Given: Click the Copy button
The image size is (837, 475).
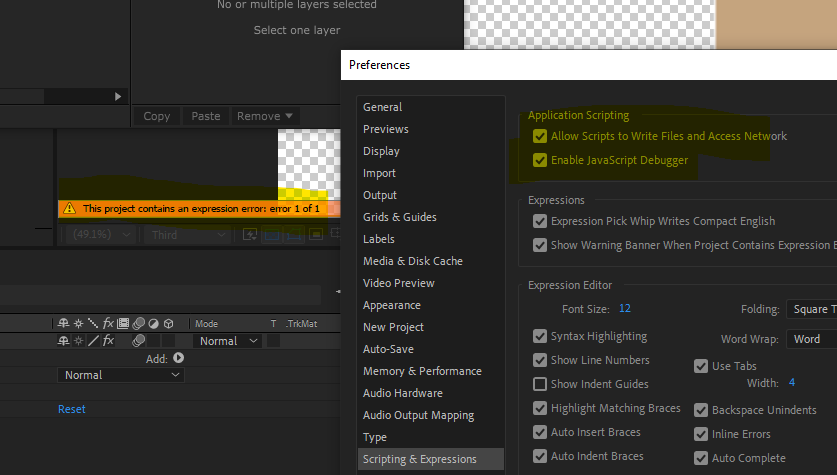Looking at the screenshot, I should click(x=156, y=116).
